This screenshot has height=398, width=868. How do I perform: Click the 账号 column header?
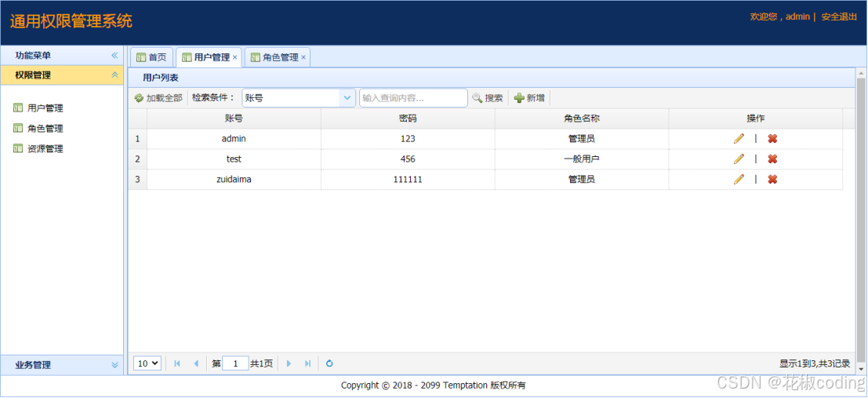pyautogui.click(x=234, y=118)
